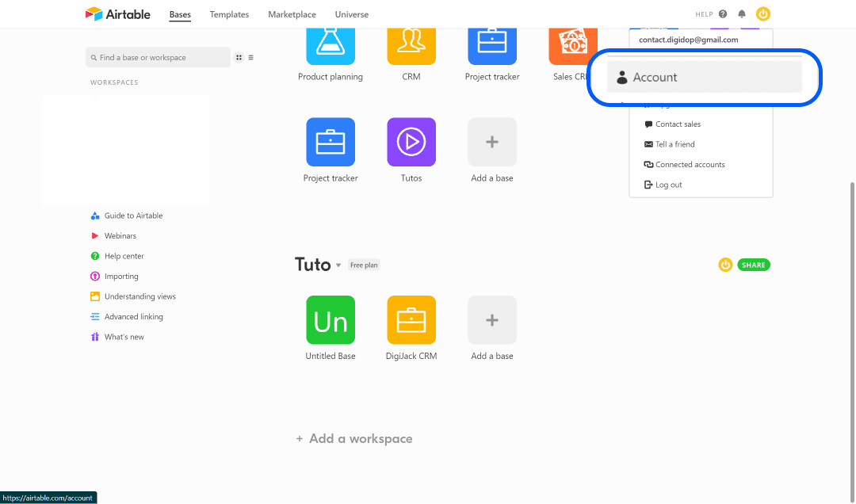The height and width of the screenshot is (504, 856).
Task: Select Tell a friend menu item
Action: coord(669,144)
